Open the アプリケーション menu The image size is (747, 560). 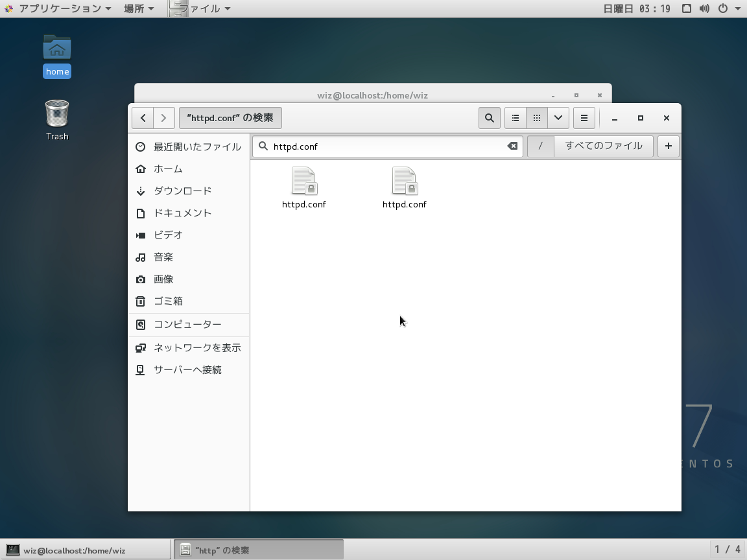(x=58, y=8)
